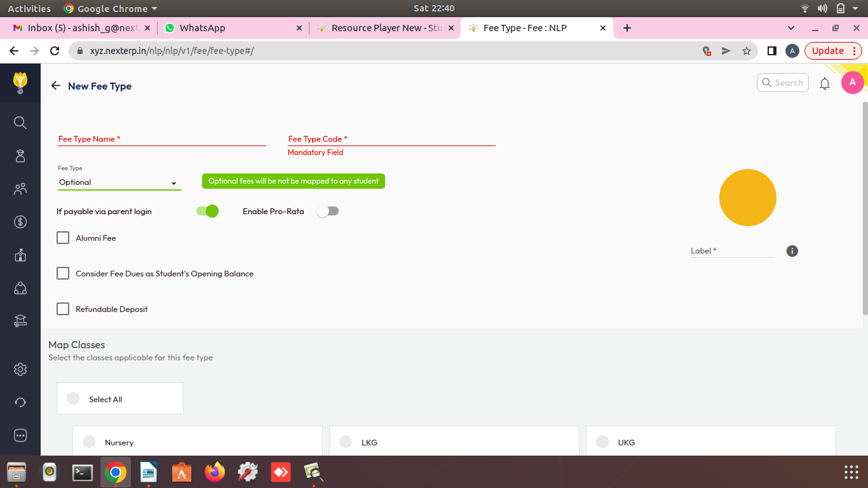Open the search magnifier in left sidebar
The width and height of the screenshot is (868, 488).
[x=20, y=123]
